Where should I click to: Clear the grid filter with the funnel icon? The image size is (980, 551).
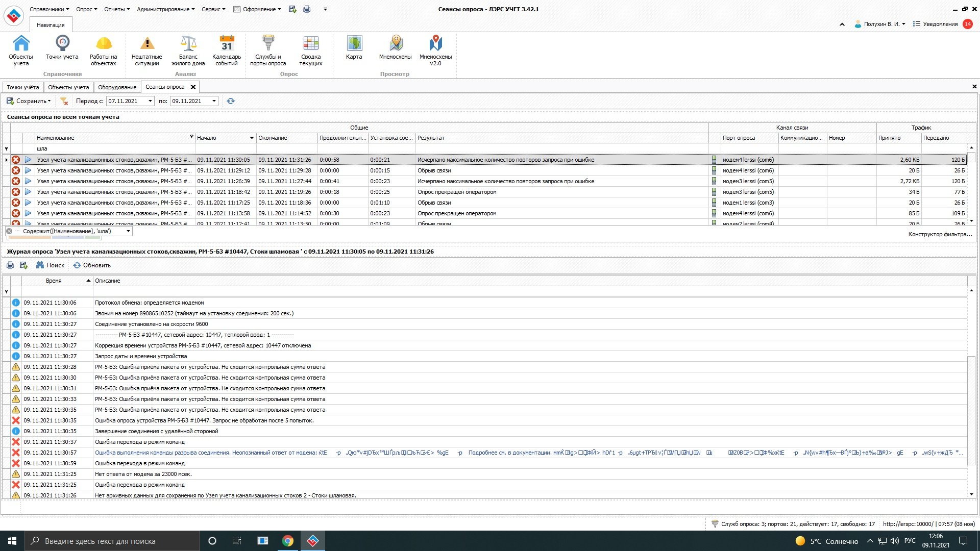(64, 101)
